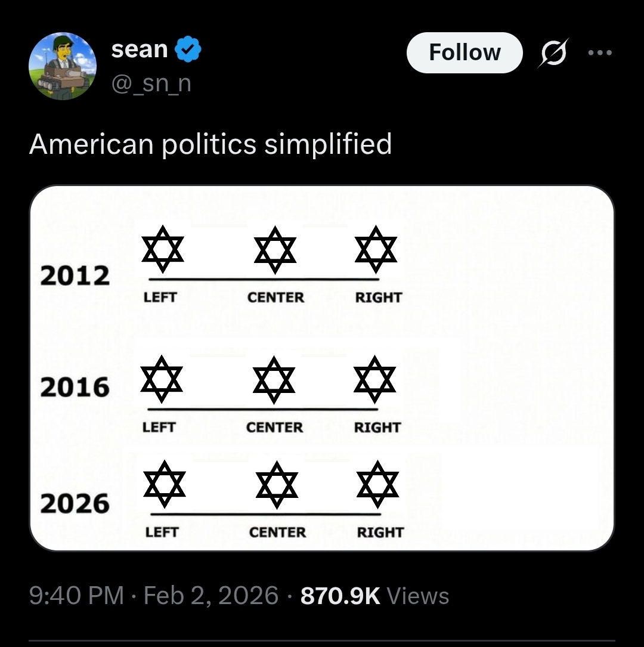Open sean's profile avatar picture
644x647 pixels.
click(x=63, y=66)
